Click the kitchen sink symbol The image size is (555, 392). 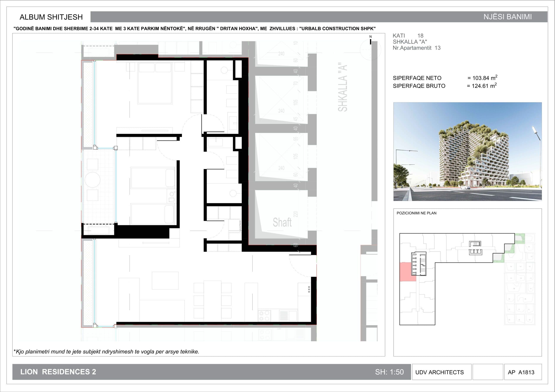[x=288, y=316]
